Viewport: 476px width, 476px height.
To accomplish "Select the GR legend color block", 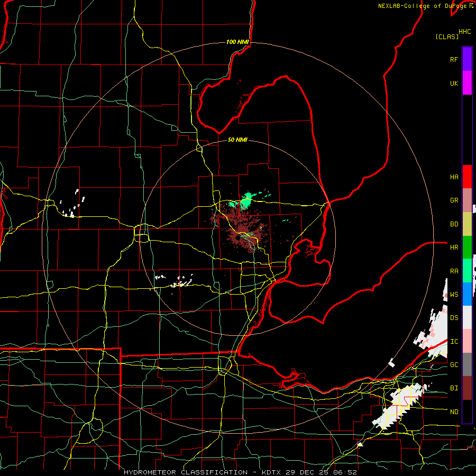I will pos(467,200).
